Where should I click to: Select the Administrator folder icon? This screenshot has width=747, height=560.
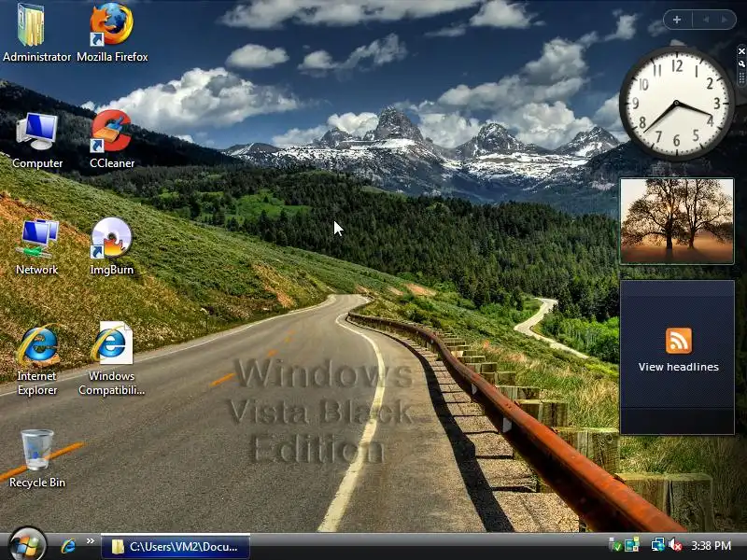(32, 25)
